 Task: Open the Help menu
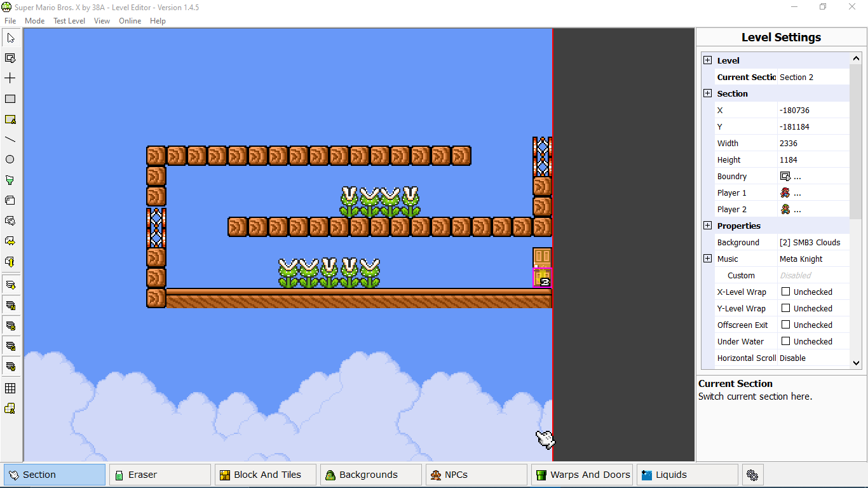pyautogui.click(x=158, y=21)
